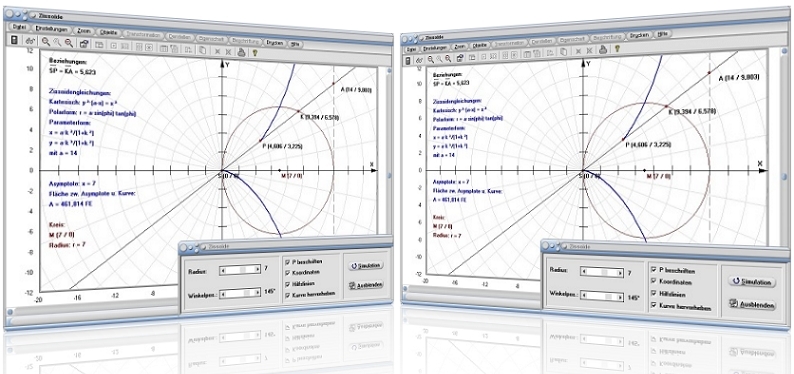
Task: Click the Winkelpos slider in right Zissoide panel
Action: [x=602, y=296]
